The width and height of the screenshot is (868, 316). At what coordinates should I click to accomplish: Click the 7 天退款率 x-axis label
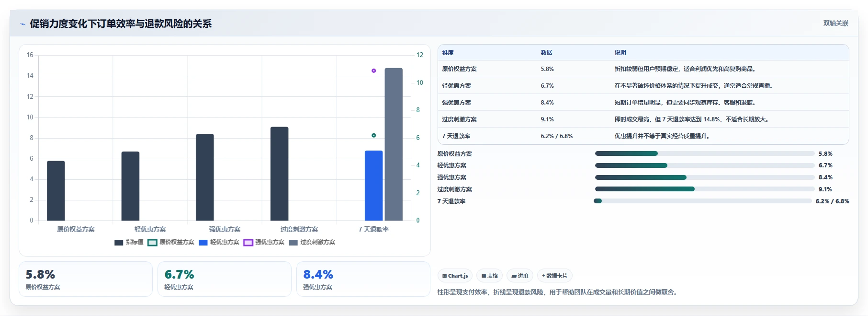pyautogui.click(x=373, y=229)
